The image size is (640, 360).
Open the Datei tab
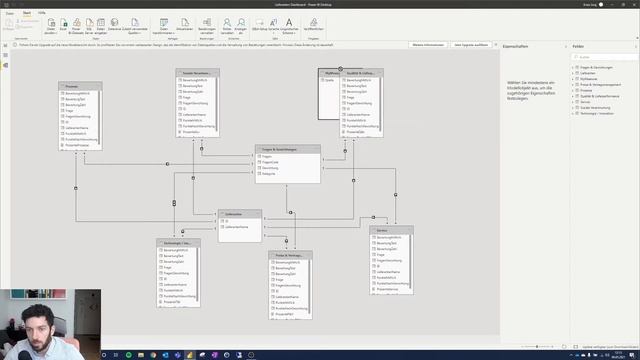point(10,13)
